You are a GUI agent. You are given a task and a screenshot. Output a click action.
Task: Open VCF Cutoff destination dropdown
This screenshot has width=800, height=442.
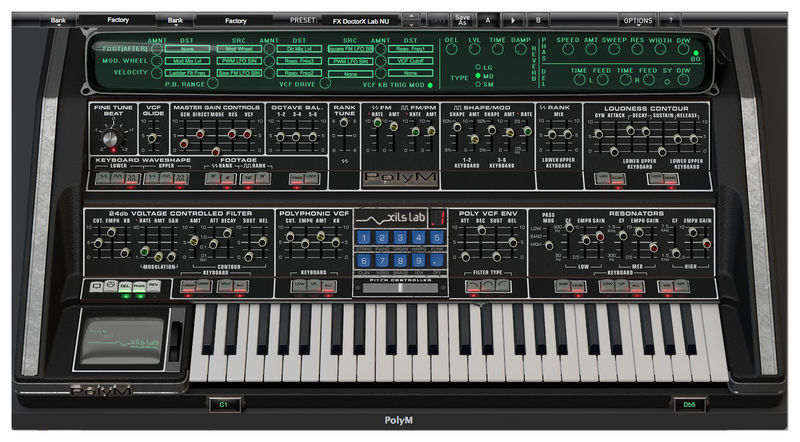(x=411, y=61)
